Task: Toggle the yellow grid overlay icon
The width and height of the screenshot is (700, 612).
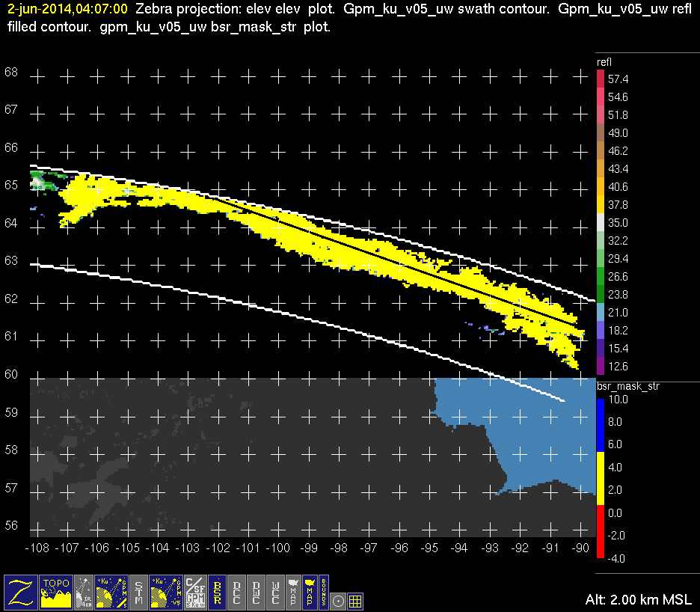Action: click(x=355, y=602)
